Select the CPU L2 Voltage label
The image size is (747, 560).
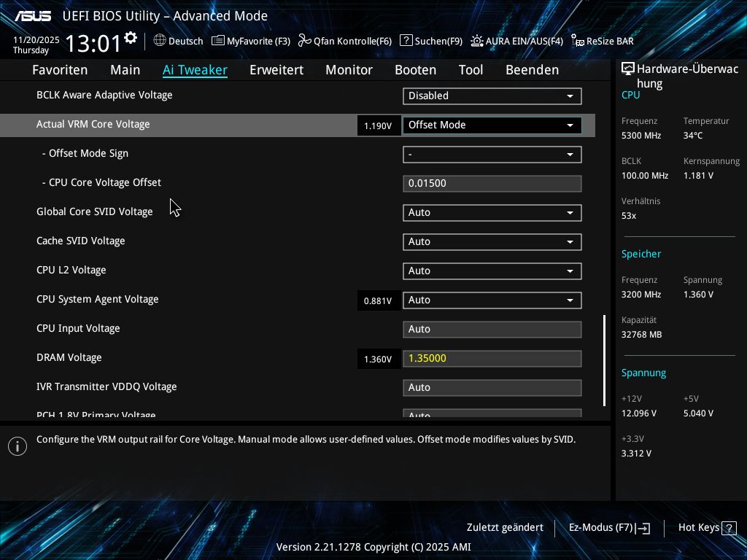(71, 270)
